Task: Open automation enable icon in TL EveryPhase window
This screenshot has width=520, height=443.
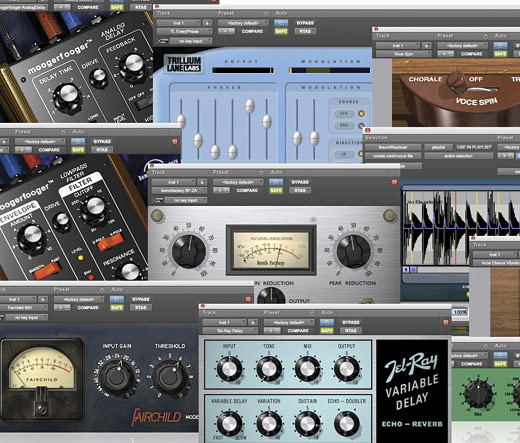Action: [281, 23]
